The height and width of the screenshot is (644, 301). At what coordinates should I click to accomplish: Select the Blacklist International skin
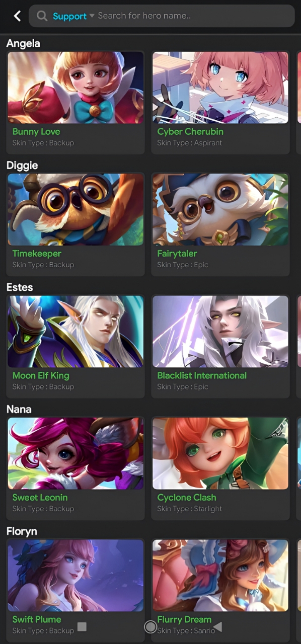coord(220,346)
